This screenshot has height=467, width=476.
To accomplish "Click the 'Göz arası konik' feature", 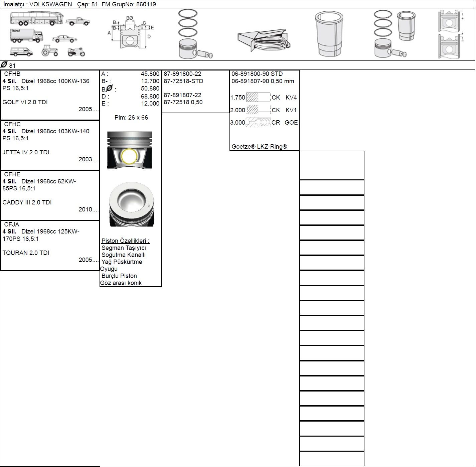I will coord(121,283).
